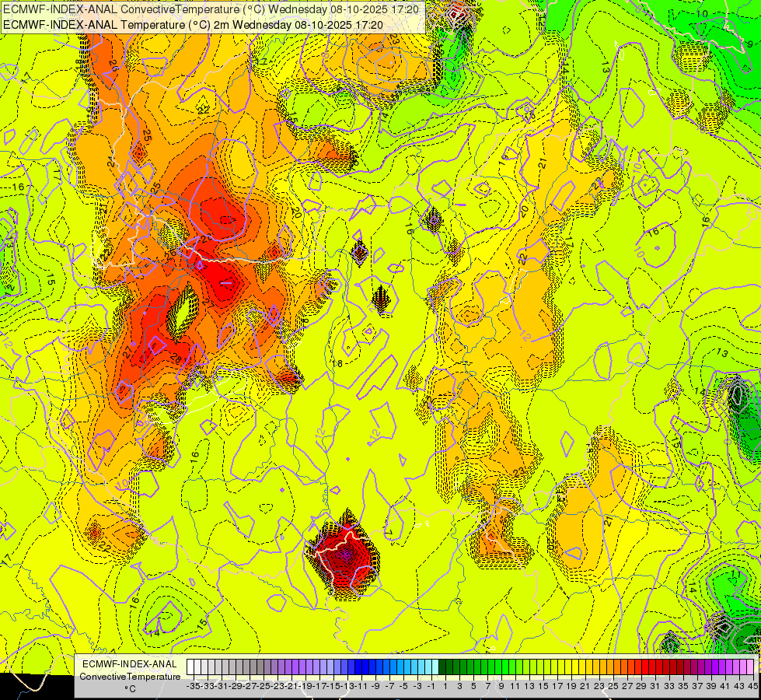Click the Temperature 2m title line
The height and width of the screenshot is (700, 761).
tap(193, 25)
